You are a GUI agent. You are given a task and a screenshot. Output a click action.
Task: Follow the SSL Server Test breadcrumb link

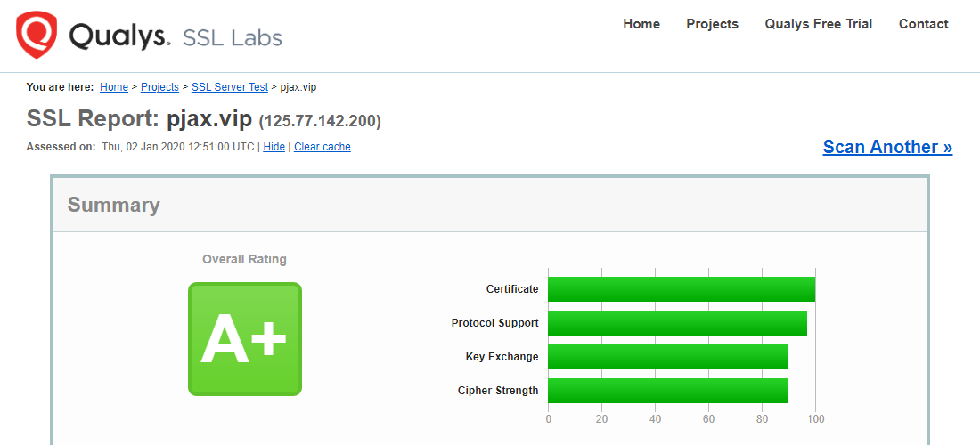click(229, 87)
